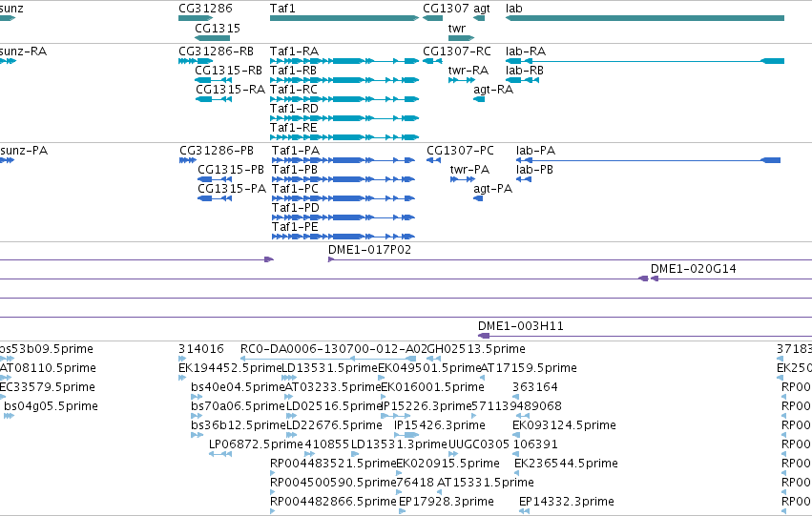812x516 pixels.
Task: Select the twr-RA transcript
Action: (462, 80)
